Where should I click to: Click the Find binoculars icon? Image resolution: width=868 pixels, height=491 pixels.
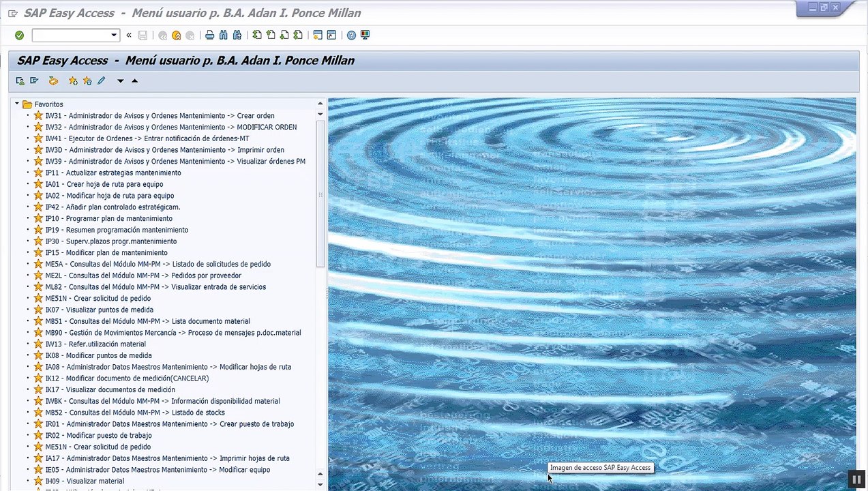(x=224, y=35)
